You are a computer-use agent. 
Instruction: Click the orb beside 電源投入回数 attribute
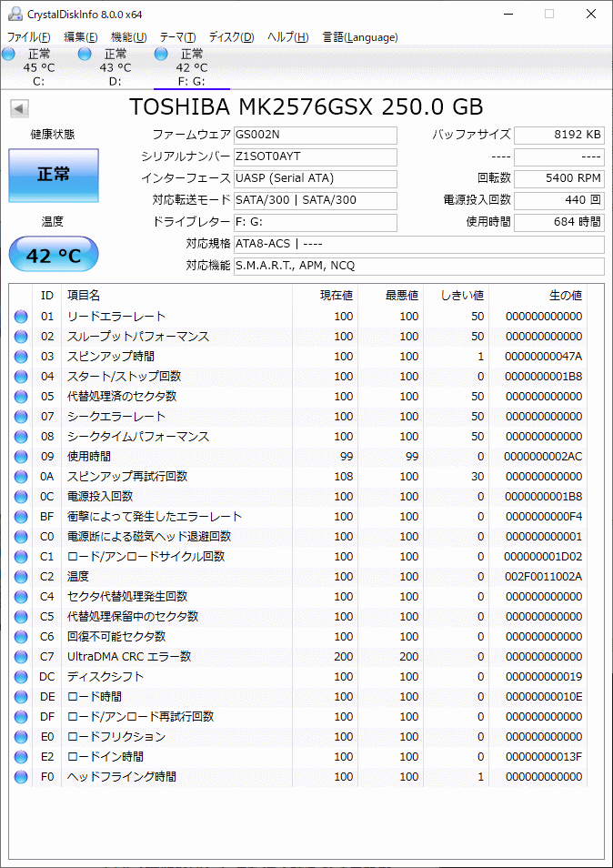tap(20, 496)
